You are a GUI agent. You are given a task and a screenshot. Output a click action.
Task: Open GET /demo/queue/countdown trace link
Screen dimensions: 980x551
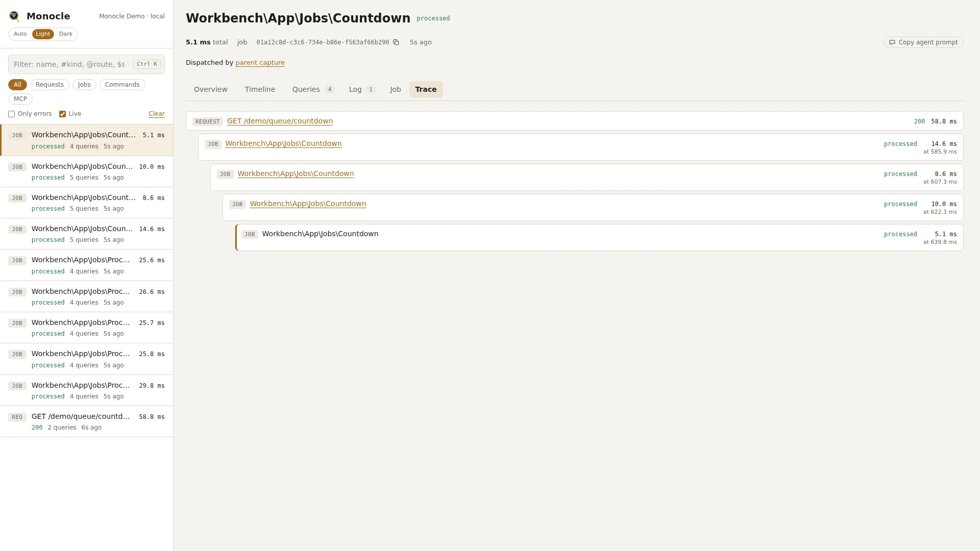coord(280,121)
